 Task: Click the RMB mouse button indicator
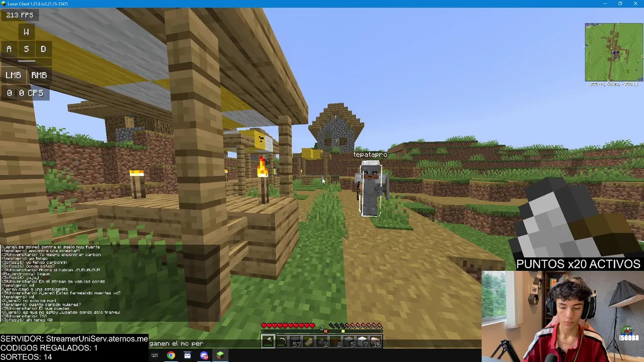pyautogui.click(x=39, y=75)
